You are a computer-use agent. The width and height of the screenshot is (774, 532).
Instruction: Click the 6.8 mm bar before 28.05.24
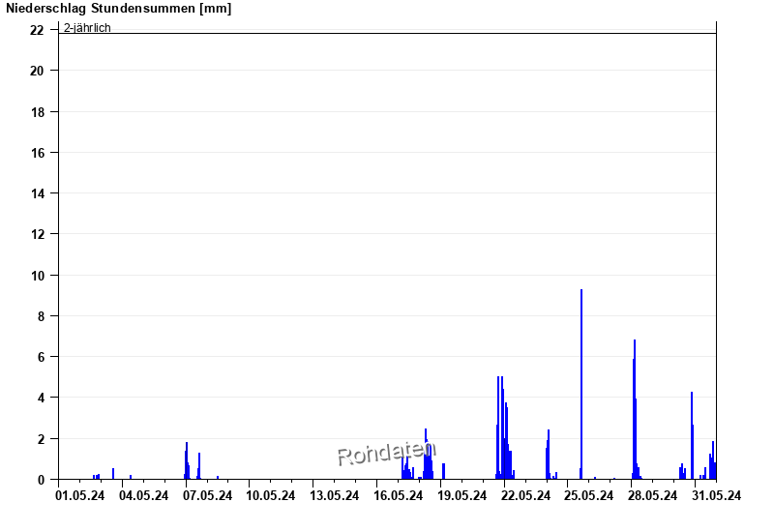click(635, 406)
